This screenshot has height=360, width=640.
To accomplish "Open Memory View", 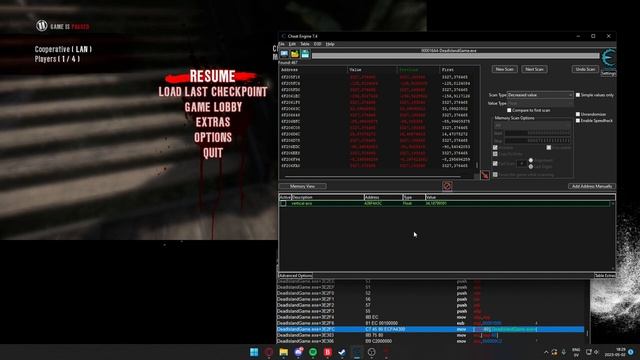I will click(302, 186).
